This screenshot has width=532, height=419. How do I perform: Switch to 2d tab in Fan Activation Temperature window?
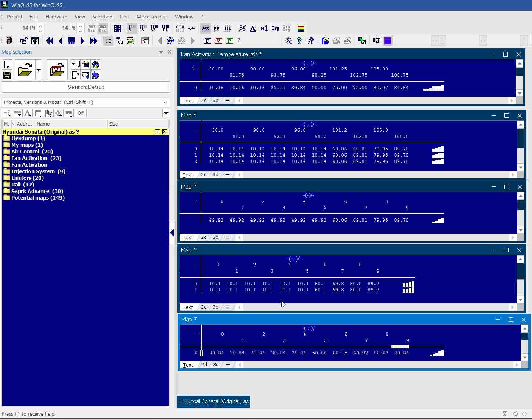pos(203,100)
